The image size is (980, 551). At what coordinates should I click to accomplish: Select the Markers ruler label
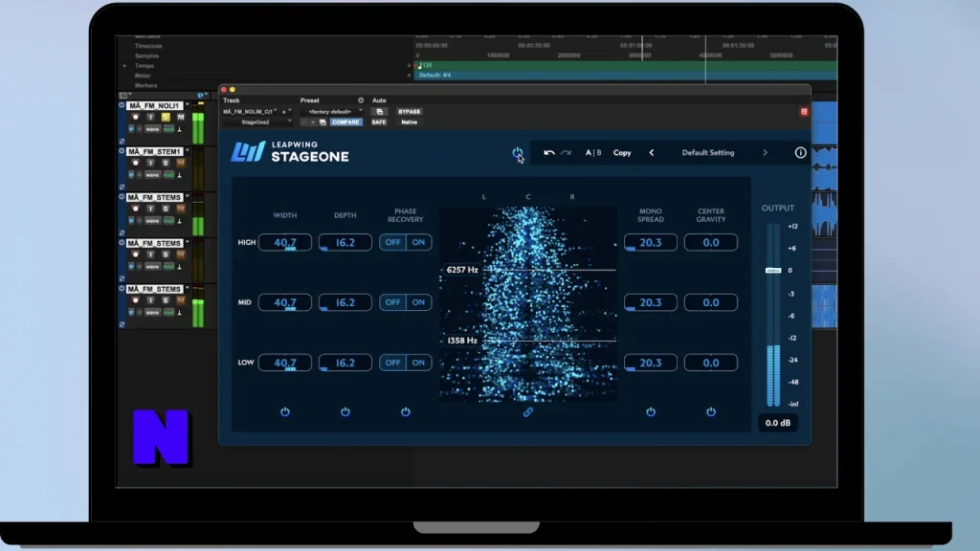pyautogui.click(x=146, y=85)
